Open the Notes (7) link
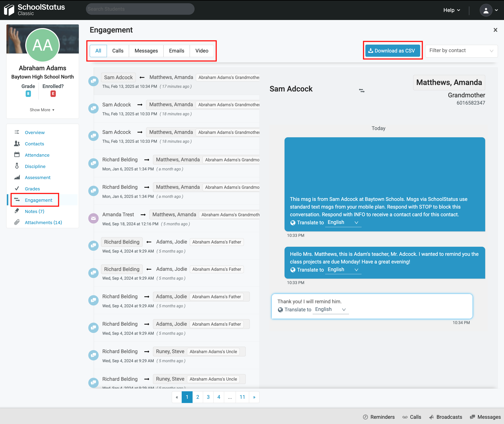 click(34, 211)
